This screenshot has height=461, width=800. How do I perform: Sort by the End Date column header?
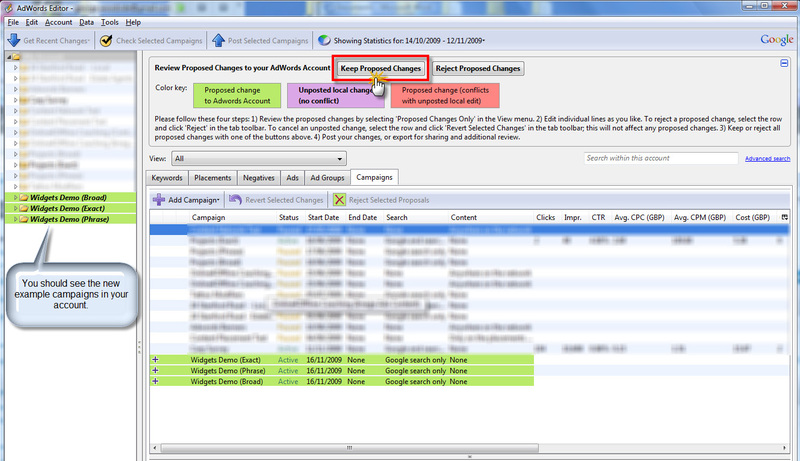[364, 217]
